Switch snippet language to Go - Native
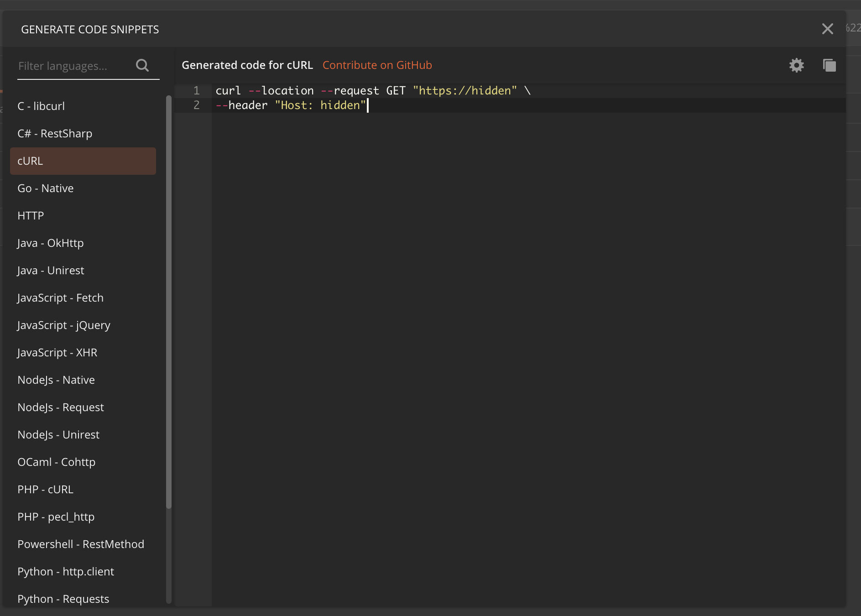 pyautogui.click(x=45, y=188)
